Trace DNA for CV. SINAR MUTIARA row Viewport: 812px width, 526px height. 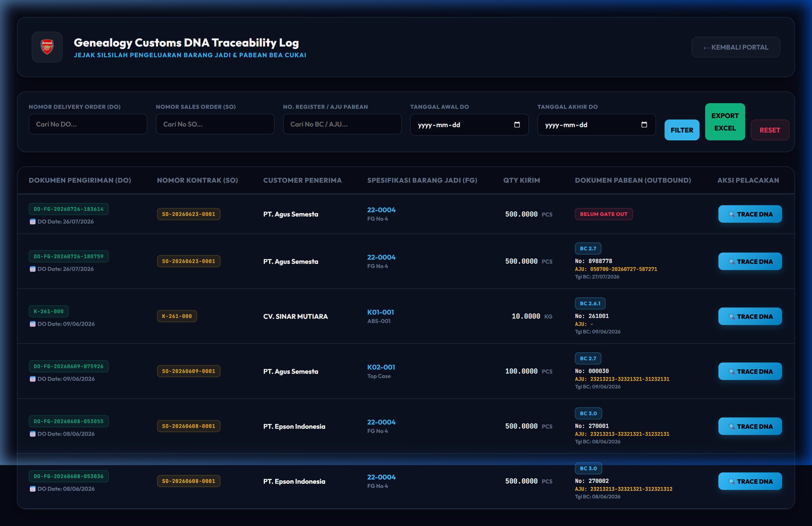click(750, 317)
